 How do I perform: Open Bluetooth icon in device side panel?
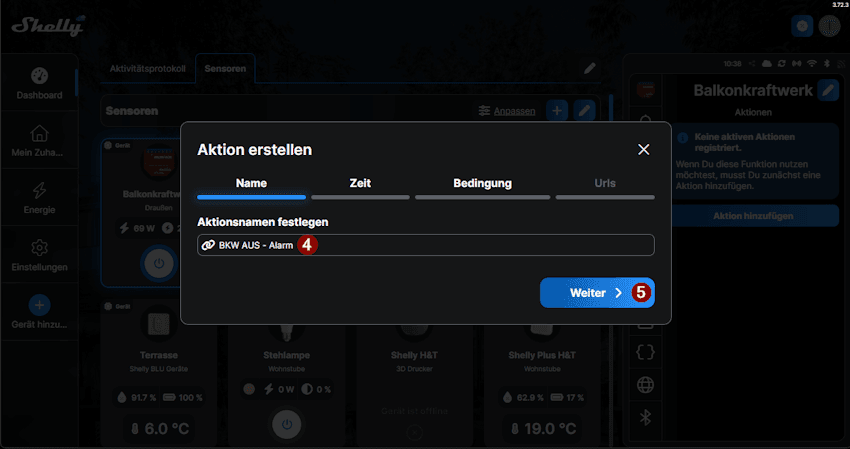[x=645, y=418]
